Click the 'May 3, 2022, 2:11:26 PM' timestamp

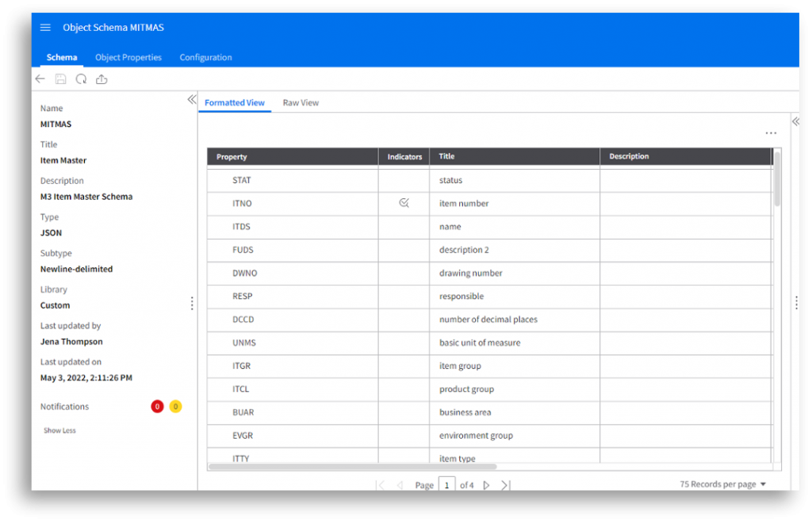tap(86, 378)
